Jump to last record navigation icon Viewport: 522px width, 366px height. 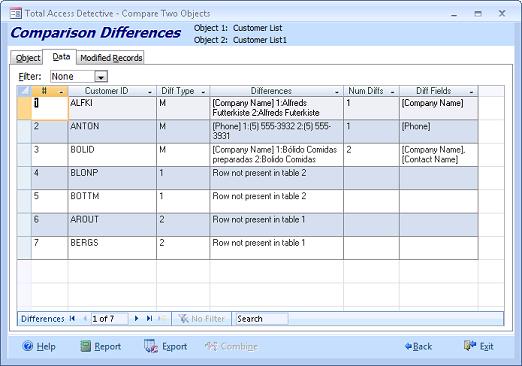(149, 319)
